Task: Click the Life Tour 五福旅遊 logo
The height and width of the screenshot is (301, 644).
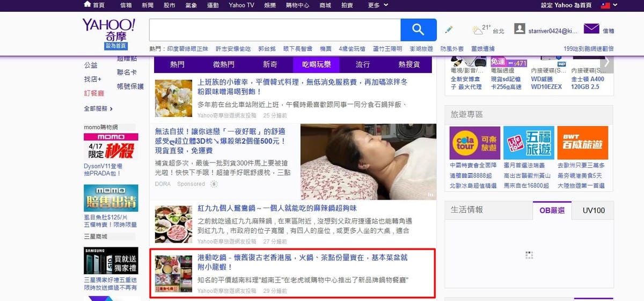Action: click(529, 143)
